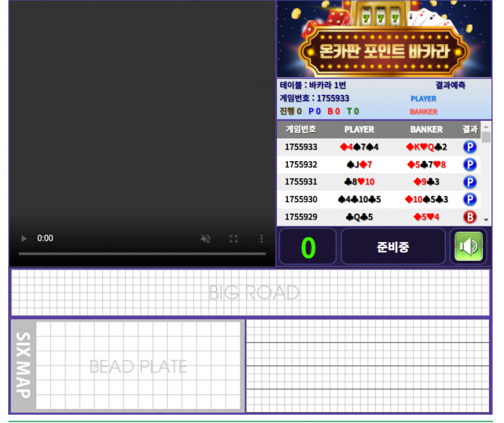The image size is (504, 423).
Task: Click player cards ♣Q♣5 in row 1755929
Action: pyautogui.click(x=359, y=217)
